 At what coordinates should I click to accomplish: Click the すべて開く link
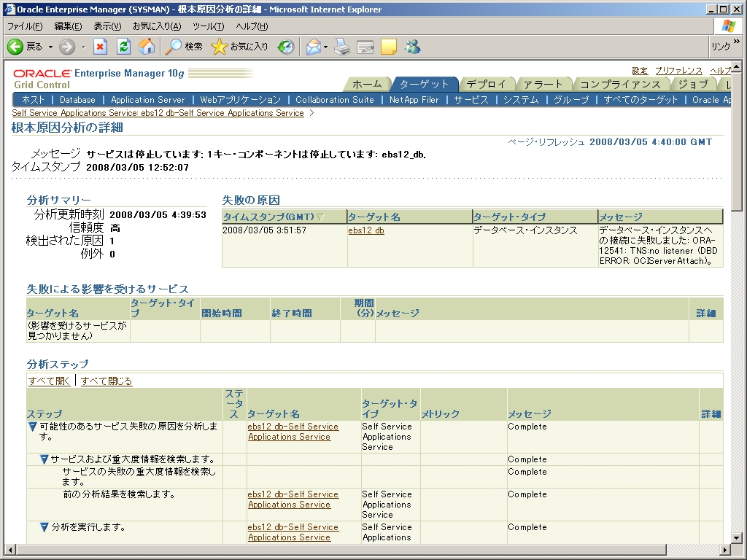(x=49, y=381)
